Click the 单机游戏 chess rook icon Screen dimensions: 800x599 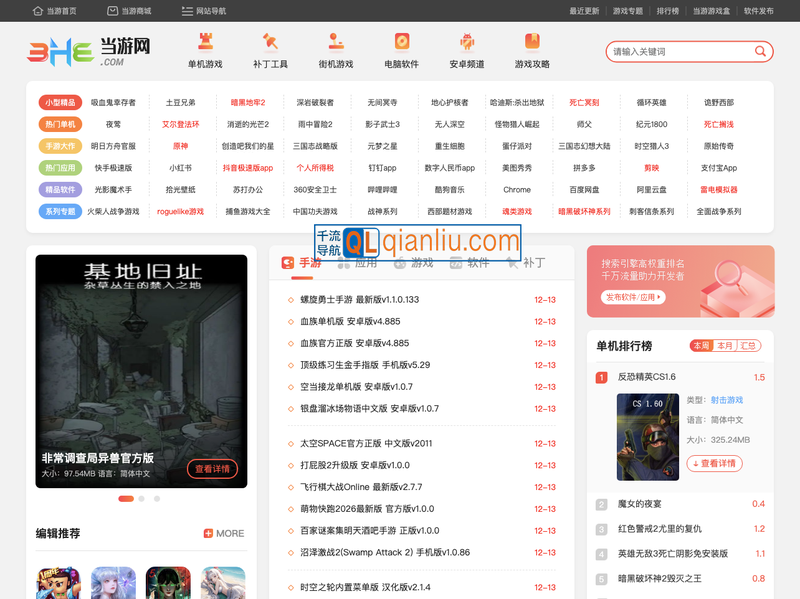tap(205, 41)
